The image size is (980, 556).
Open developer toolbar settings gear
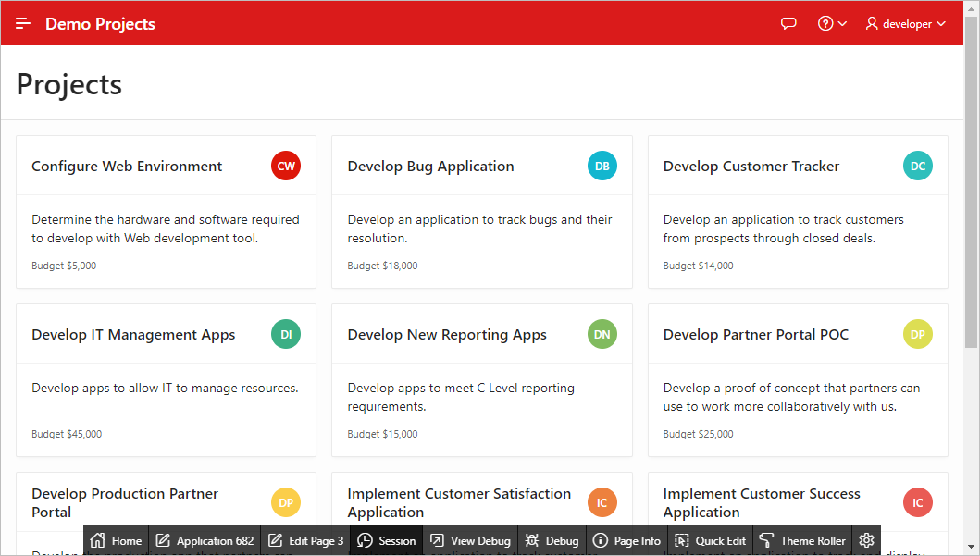(866, 540)
